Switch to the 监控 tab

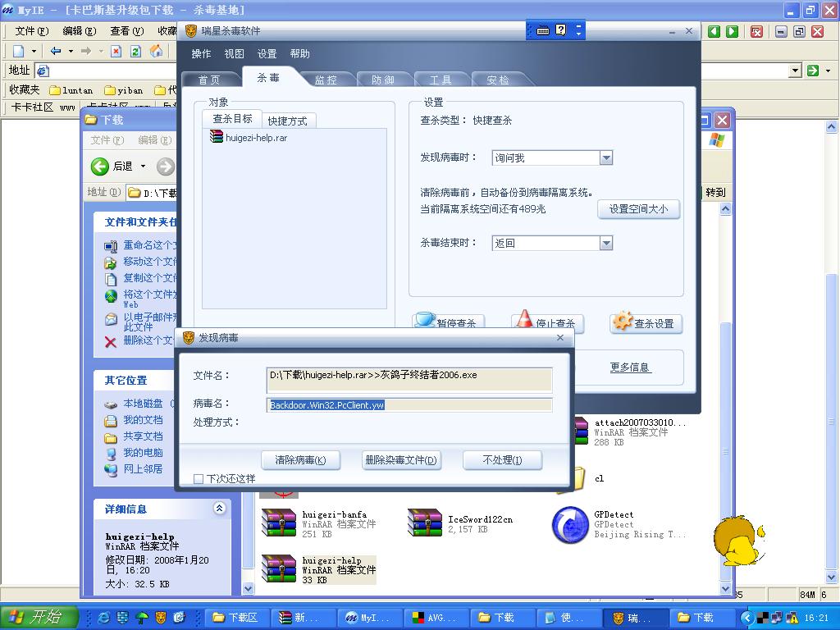(x=326, y=80)
